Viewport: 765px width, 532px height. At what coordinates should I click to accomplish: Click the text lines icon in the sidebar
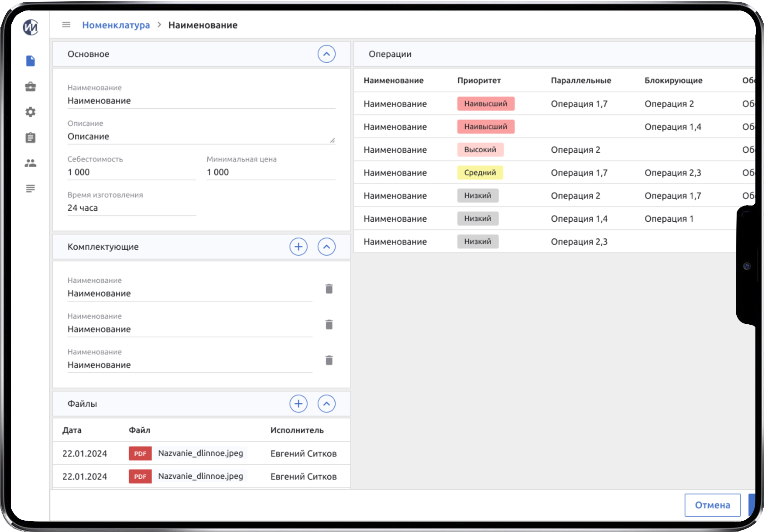30,189
